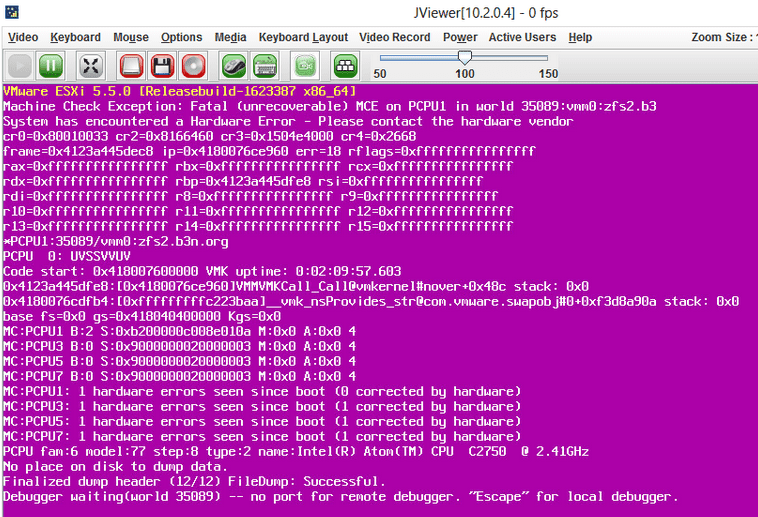Screen dimensions: 758x517
Task: Click the 'MC:PCPU1 B:2 S:0xb200000c008e010a' line
Action: (x=179, y=331)
